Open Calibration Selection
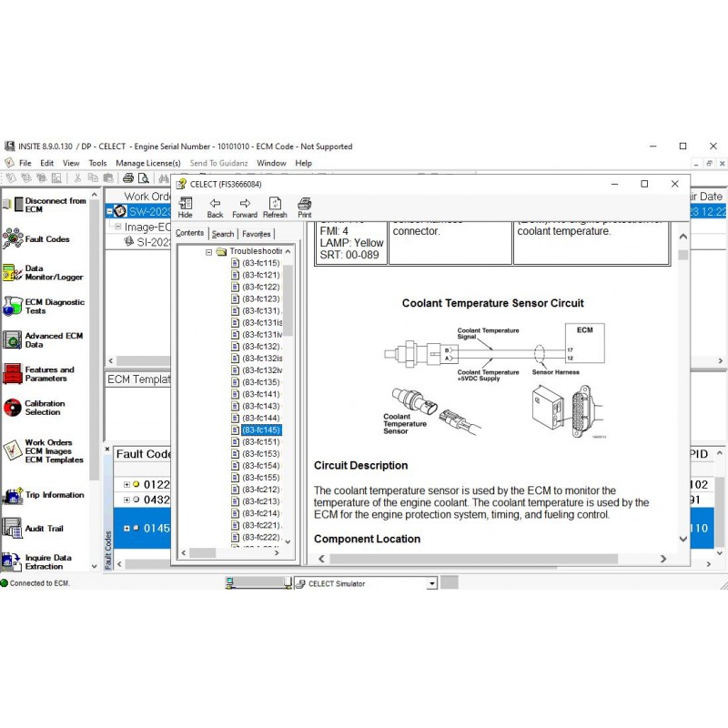Screen dimensions: 728x728 (45, 407)
